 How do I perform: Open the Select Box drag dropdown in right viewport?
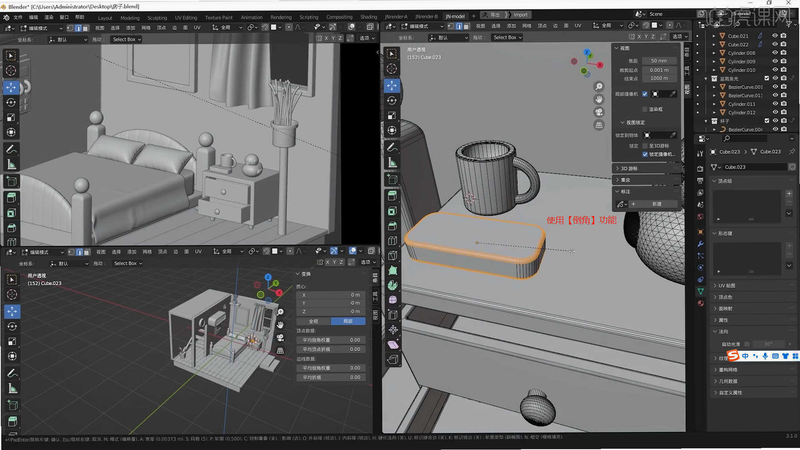(x=507, y=37)
